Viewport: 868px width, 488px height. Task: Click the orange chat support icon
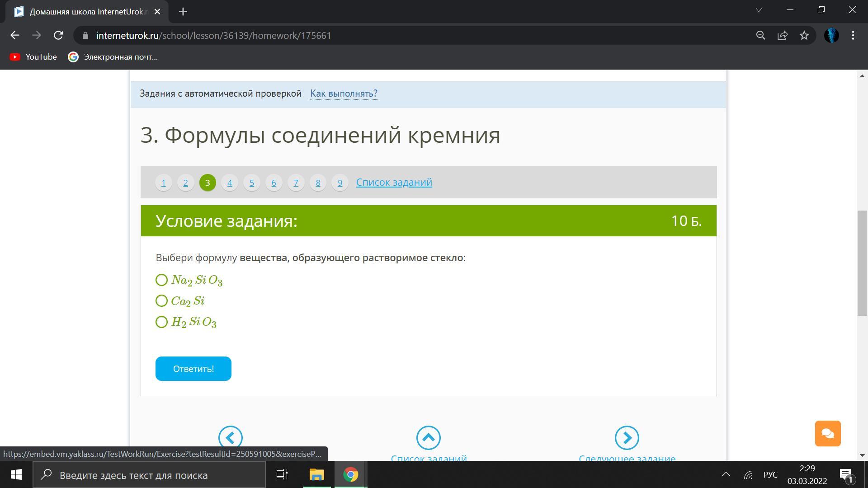[827, 433]
